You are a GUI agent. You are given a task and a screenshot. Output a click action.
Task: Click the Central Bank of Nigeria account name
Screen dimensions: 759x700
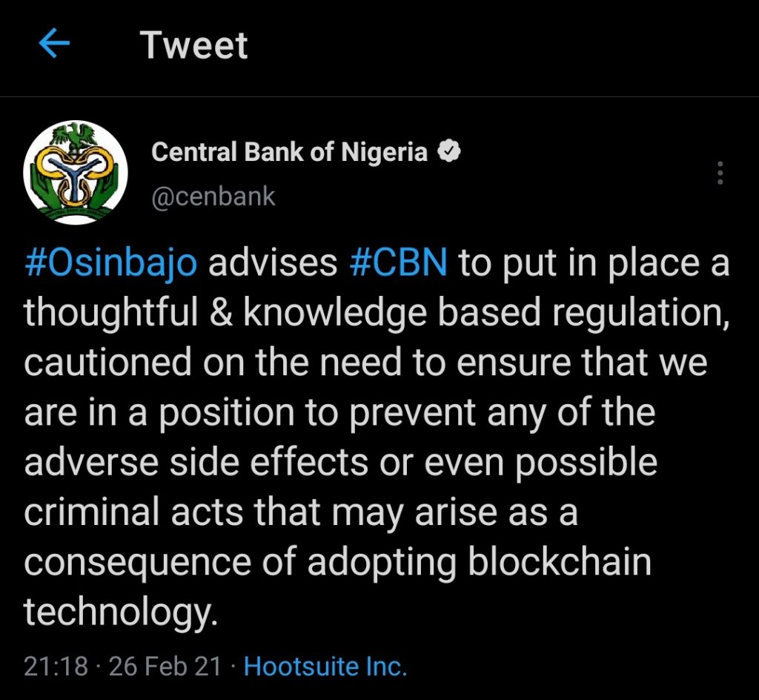(x=289, y=152)
